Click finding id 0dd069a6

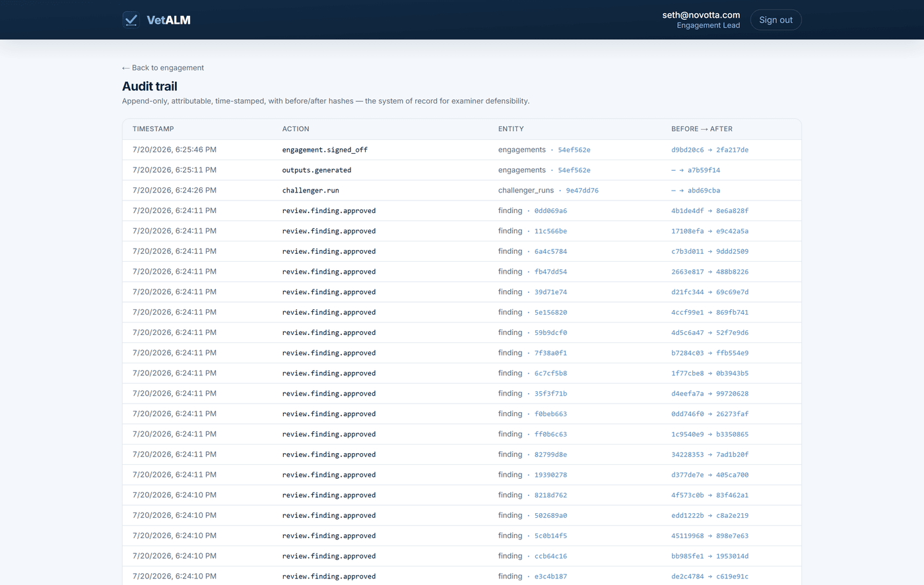(550, 211)
